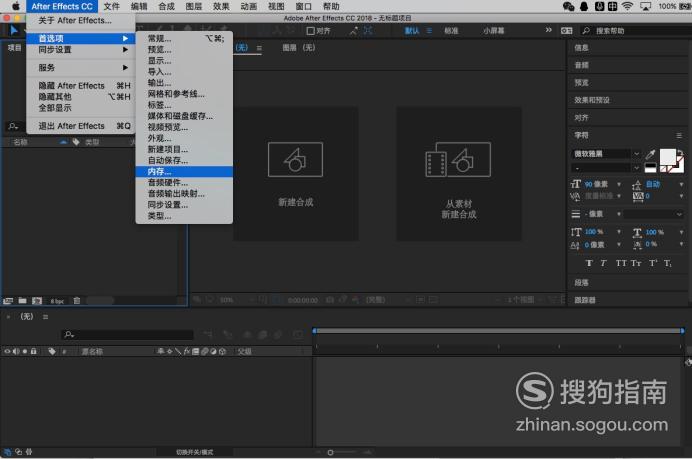Click the 切换开关/模式 button

coord(195,452)
